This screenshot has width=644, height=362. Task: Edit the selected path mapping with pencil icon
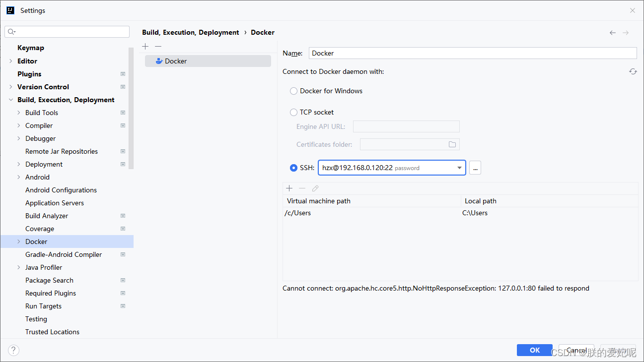[x=315, y=188]
